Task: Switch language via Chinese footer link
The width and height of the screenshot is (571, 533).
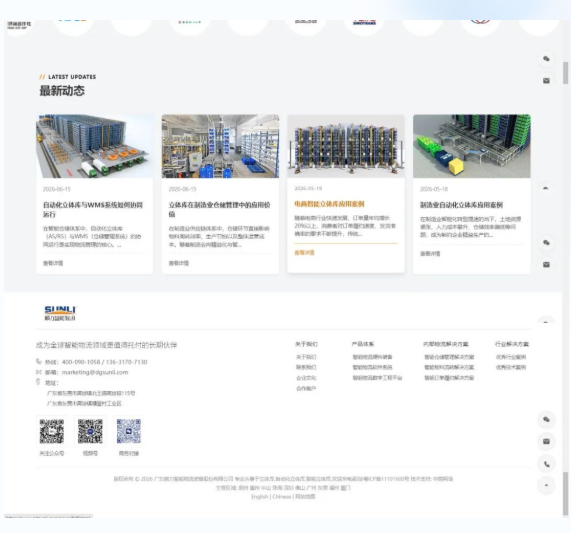Action: point(281,497)
